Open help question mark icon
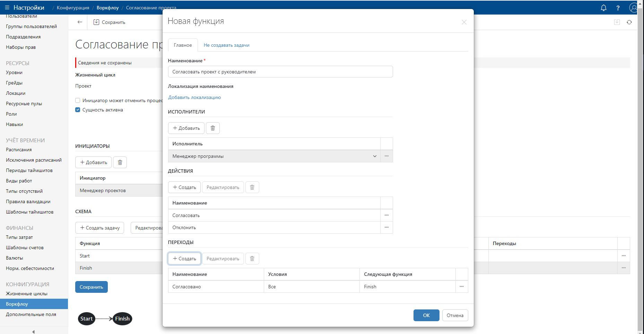This screenshot has width=644, height=334. coord(618,8)
